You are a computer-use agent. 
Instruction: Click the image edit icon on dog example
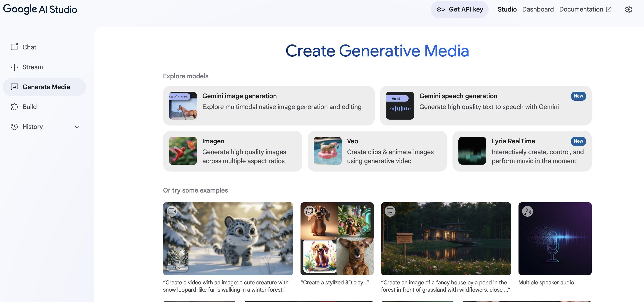point(310,211)
